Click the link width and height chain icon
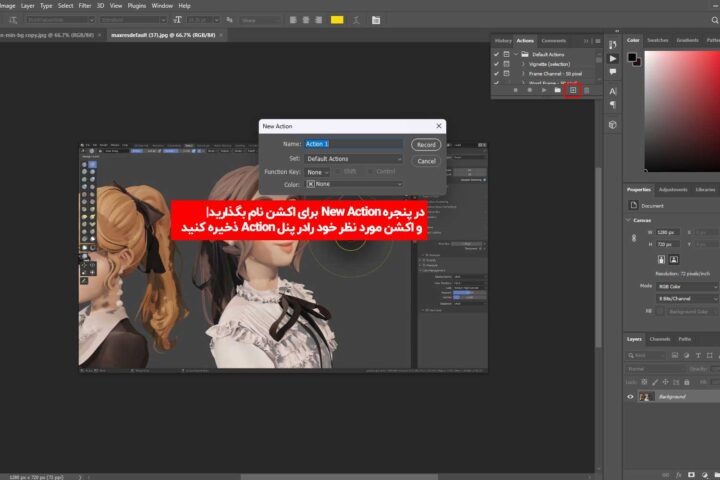Viewport: 720px width, 480px height. click(x=634, y=238)
